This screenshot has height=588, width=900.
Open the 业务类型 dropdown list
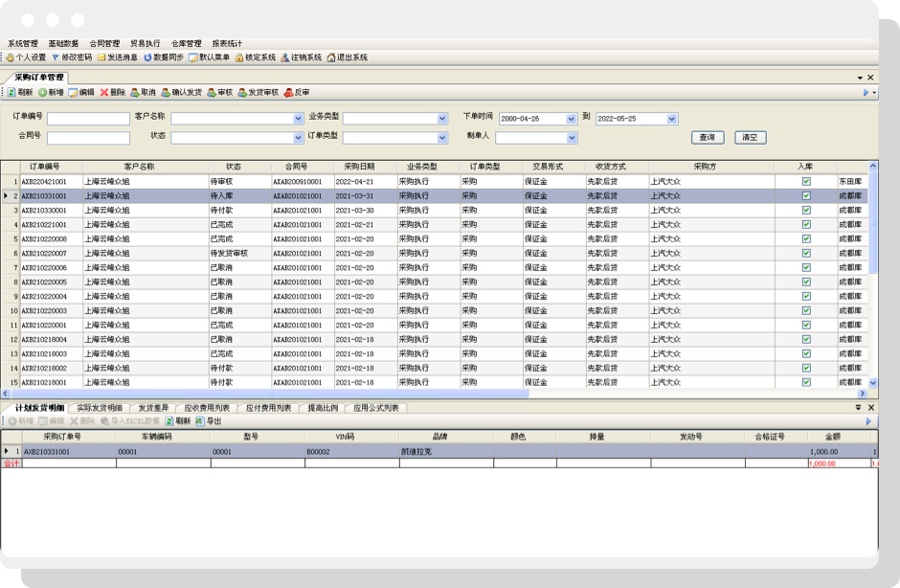(x=442, y=119)
